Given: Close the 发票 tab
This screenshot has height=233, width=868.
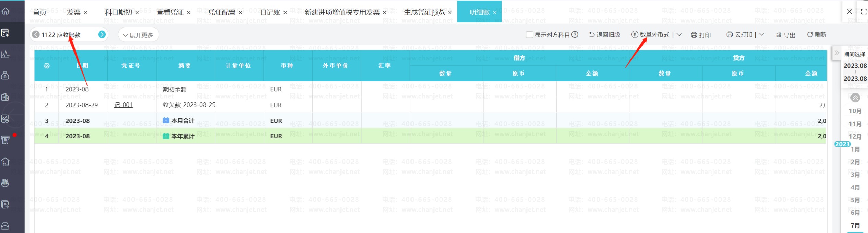Looking at the screenshot, I should (x=85, y=13).
